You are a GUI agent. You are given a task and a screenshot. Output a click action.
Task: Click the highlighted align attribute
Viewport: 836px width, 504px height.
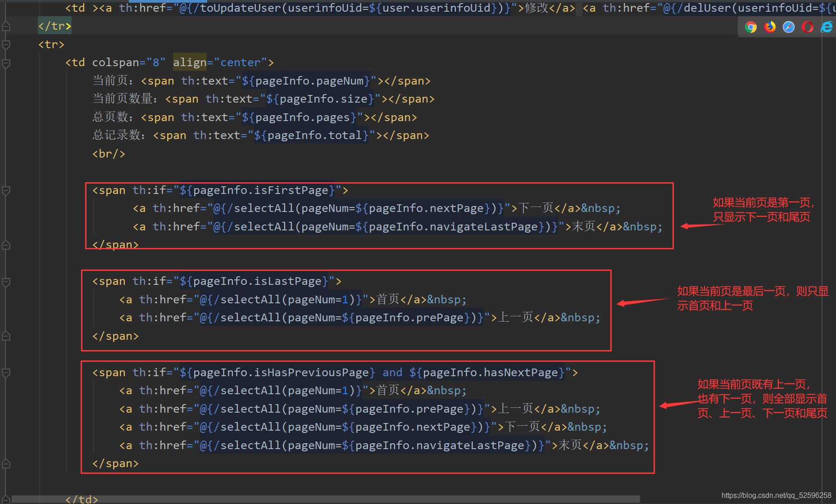coord(190,63)
